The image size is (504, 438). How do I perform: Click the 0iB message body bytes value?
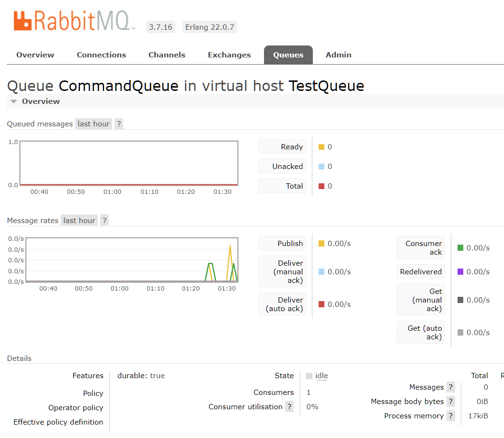tap(482, 402)
